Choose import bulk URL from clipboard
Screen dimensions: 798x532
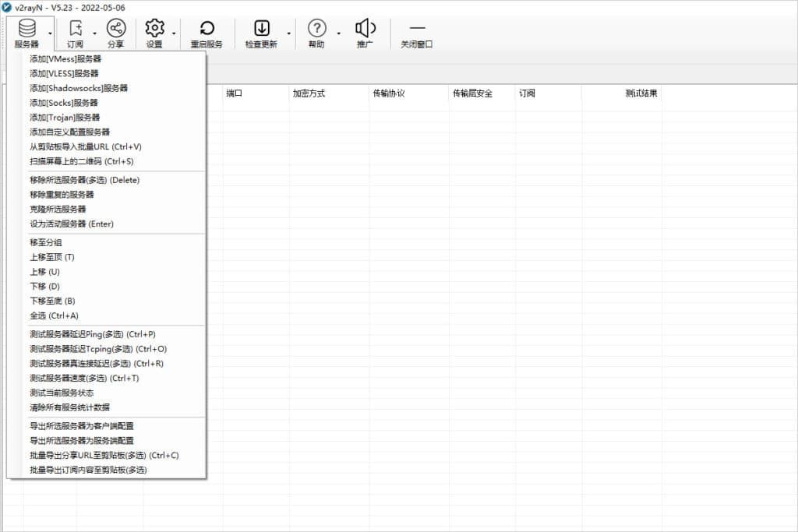pos(86,146)
